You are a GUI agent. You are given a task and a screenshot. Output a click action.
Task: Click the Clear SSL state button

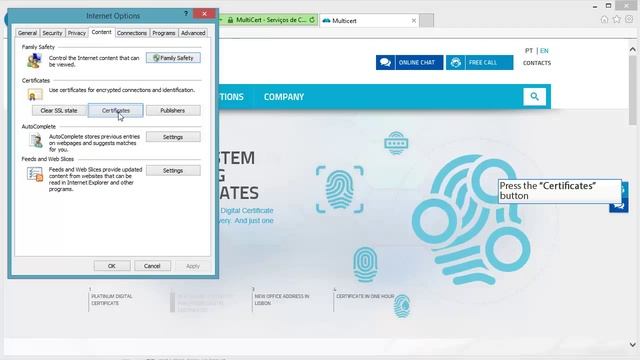tap(59, 111)
